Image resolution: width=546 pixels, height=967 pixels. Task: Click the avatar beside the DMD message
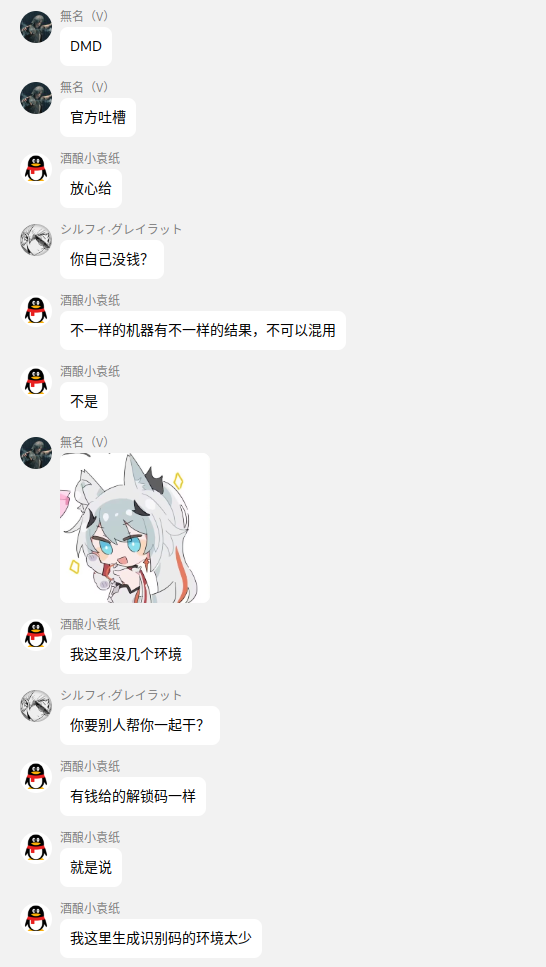pos(36,27)
